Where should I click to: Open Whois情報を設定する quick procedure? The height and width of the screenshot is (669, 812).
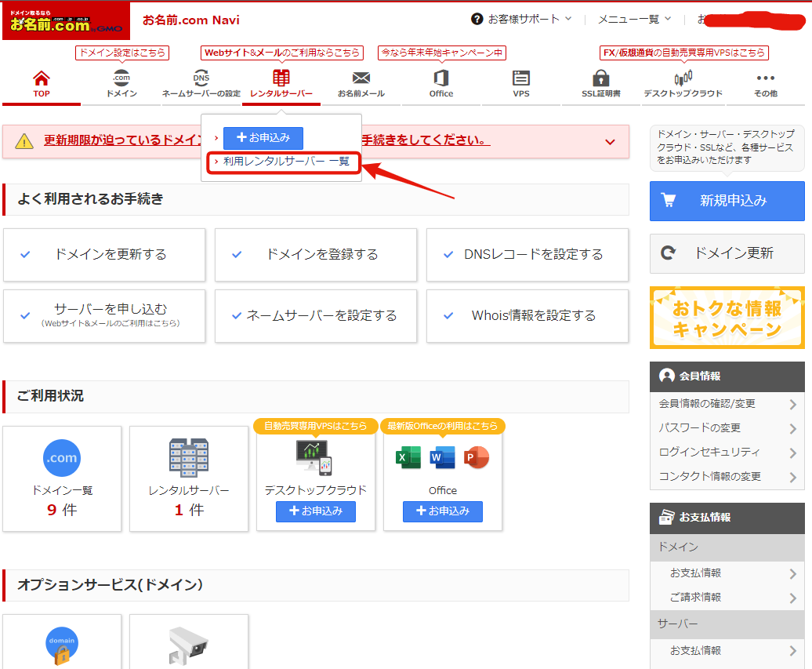(527, 316)
